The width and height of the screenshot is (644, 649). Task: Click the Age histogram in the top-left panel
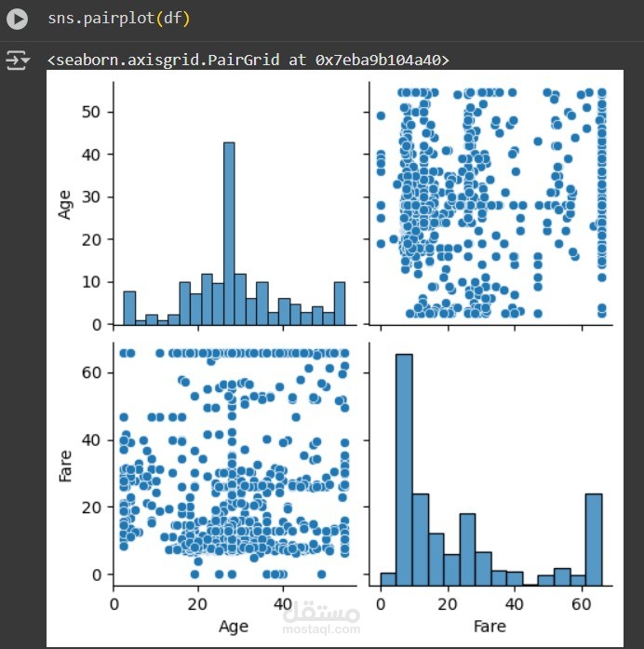233,203
